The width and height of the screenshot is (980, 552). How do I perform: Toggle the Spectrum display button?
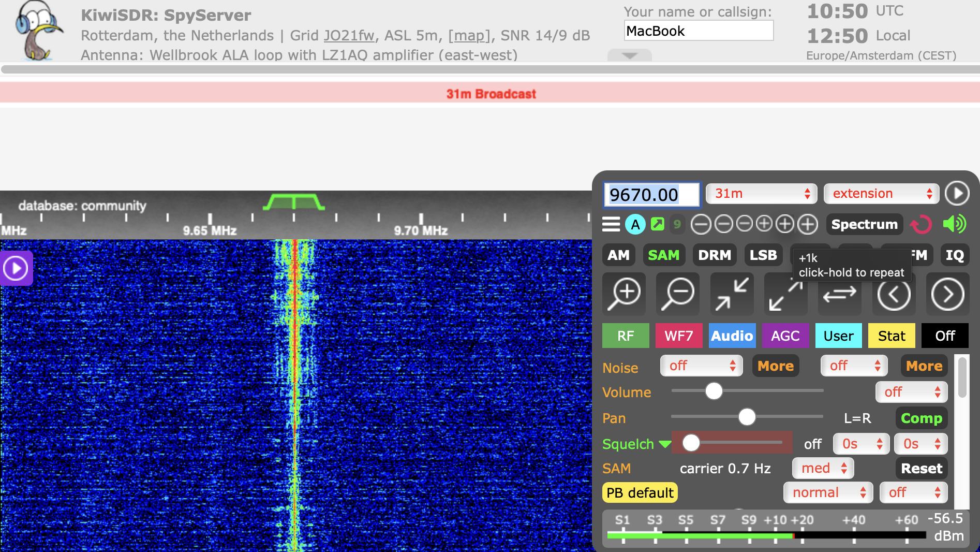[864, 224]
